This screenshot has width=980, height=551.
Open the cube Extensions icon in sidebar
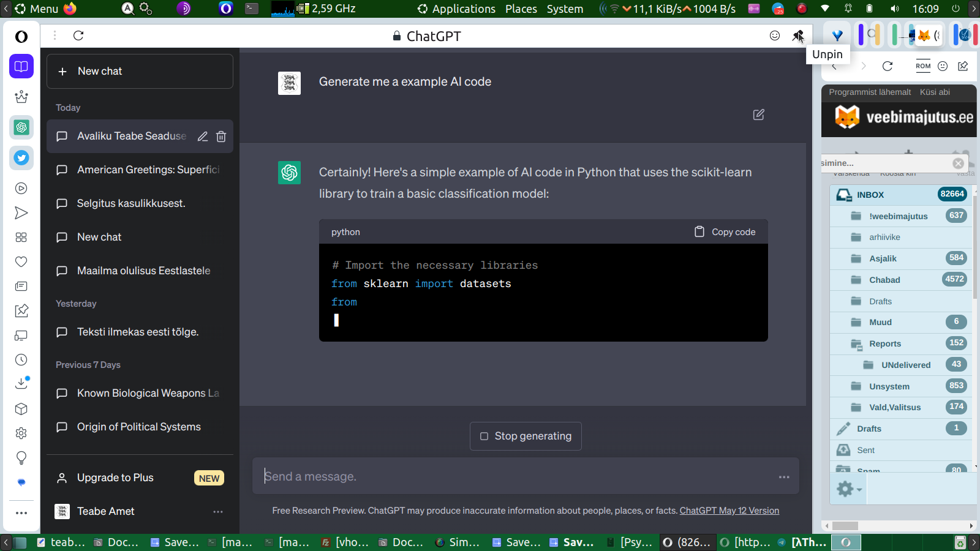(21, 409)
